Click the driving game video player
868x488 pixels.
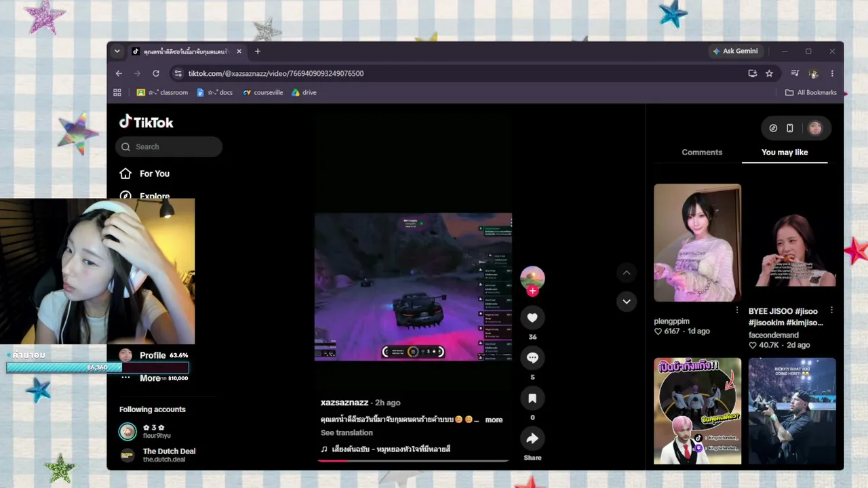pos(413,287)
